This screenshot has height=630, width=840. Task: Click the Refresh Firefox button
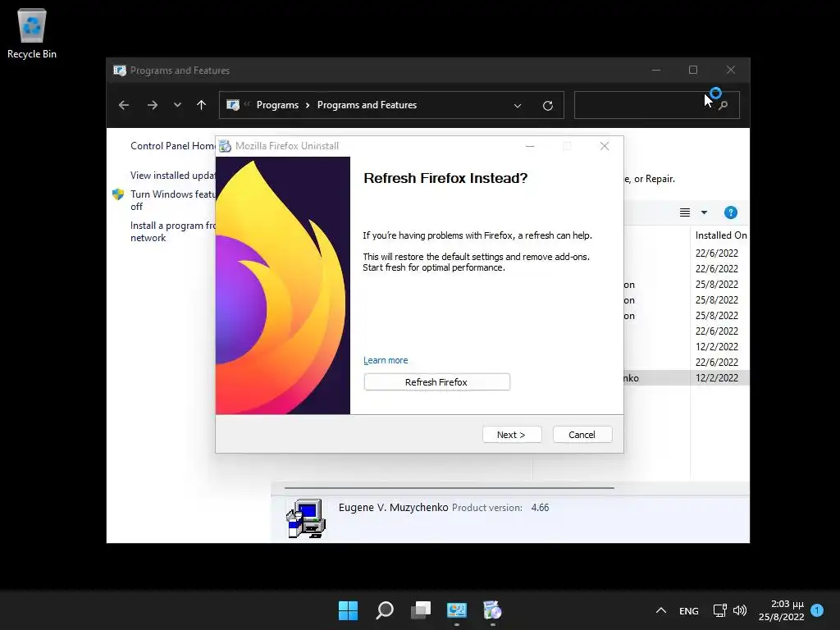pos(436,382)
